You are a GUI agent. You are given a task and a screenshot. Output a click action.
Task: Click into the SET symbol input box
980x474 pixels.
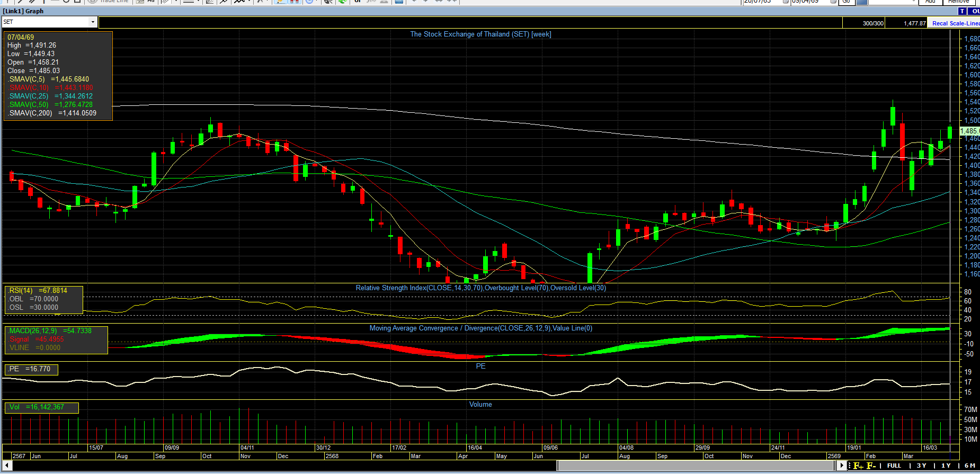point(46,22)
